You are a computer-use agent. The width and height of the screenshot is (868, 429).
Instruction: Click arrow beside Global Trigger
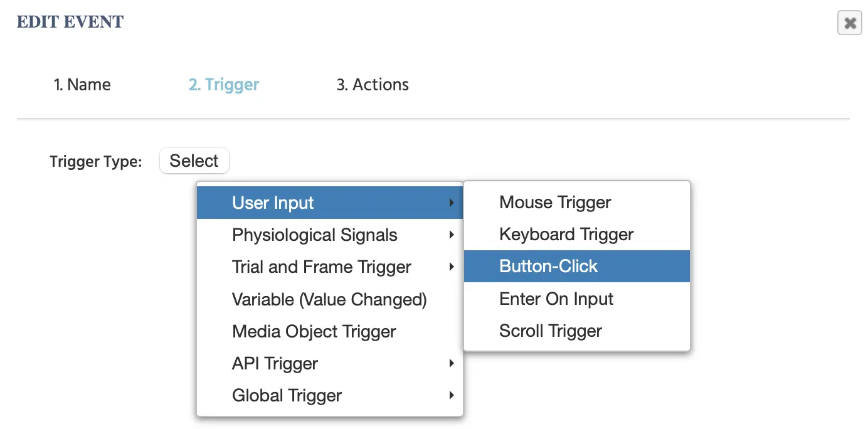tap(451, 396)
